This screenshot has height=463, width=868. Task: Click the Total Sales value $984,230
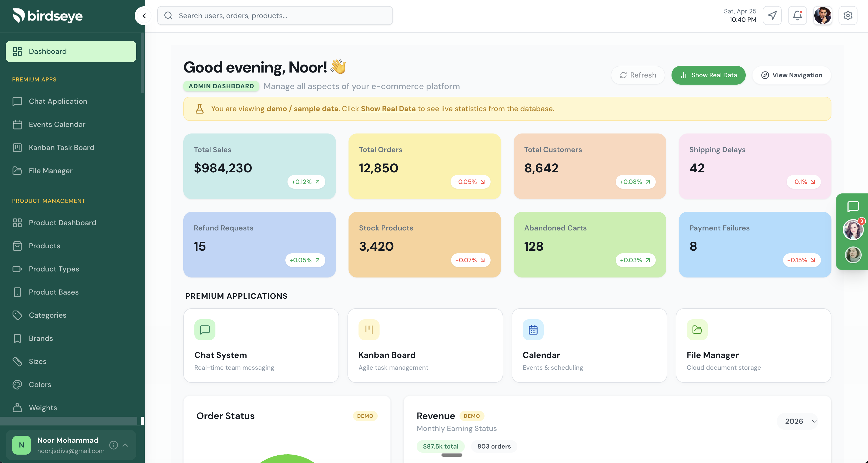223,168
